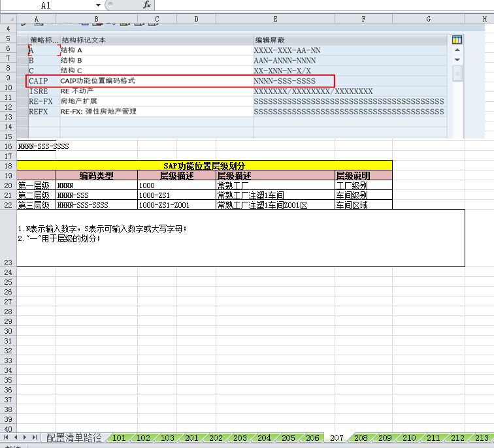
Task: Click the fx insert function icon
Action: coord(147,5)
